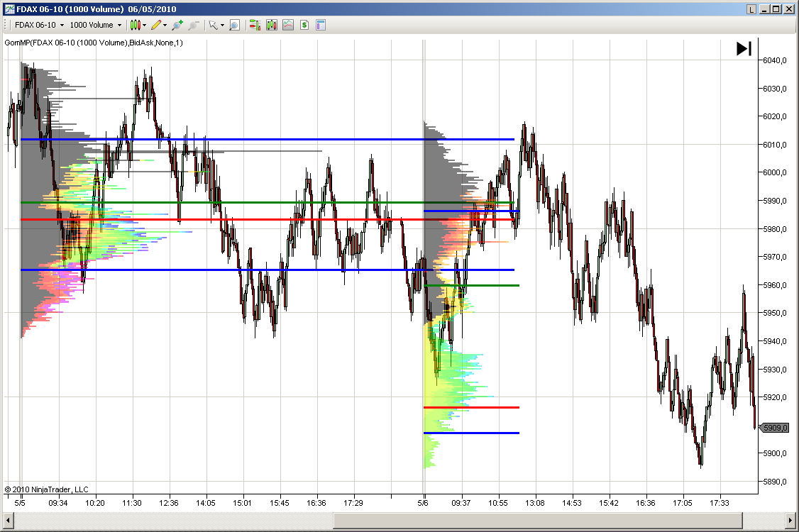Click the 17:33 time axis label
The image size is (799, 532).
click(x=720, y=503)
